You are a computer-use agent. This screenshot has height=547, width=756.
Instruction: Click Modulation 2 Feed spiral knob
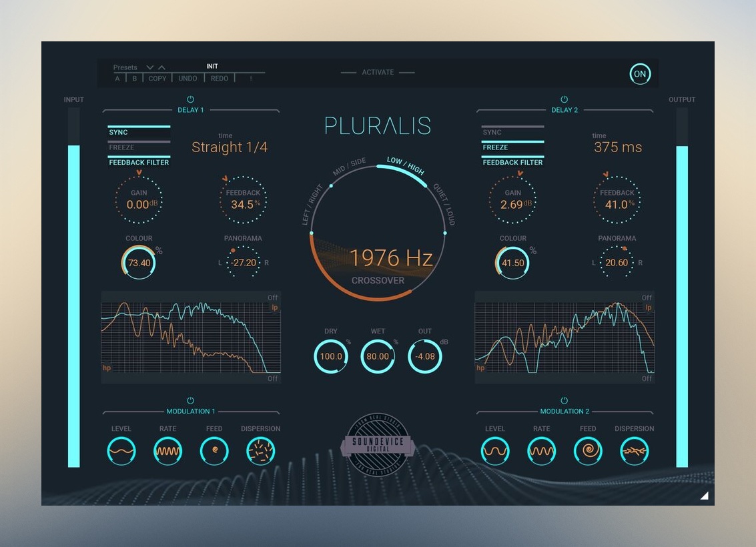coord(588,452)
